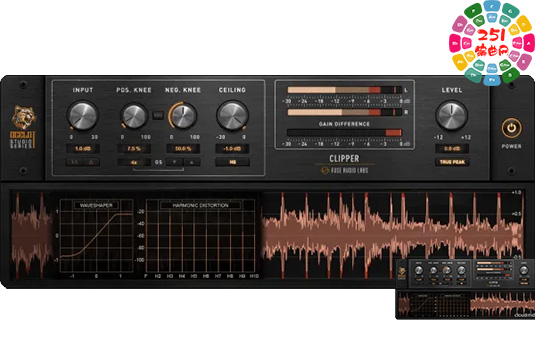Click the Waveshaper transfer curve graph
This screenshot has width=535, height=363.
tap(96, 236)
